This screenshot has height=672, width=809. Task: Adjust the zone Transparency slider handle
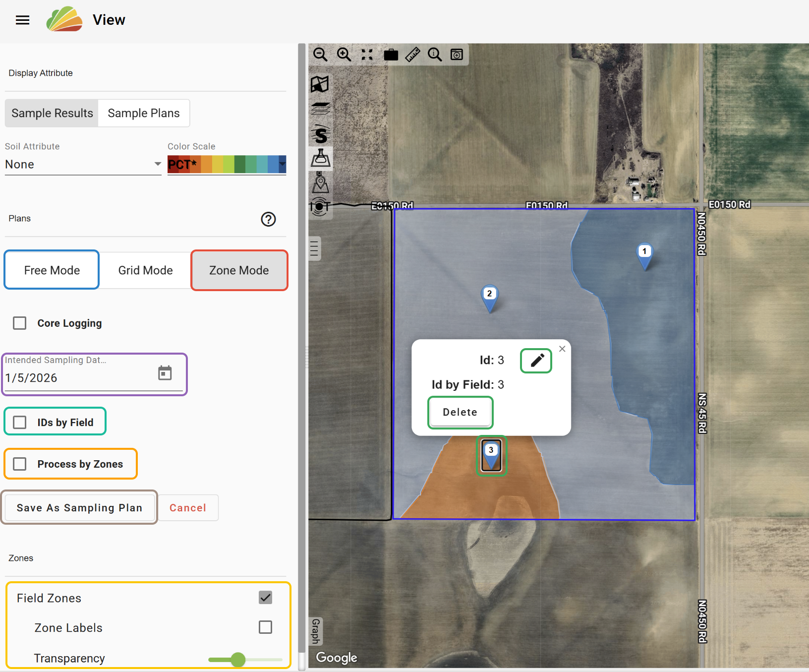(x=238, y=659)
